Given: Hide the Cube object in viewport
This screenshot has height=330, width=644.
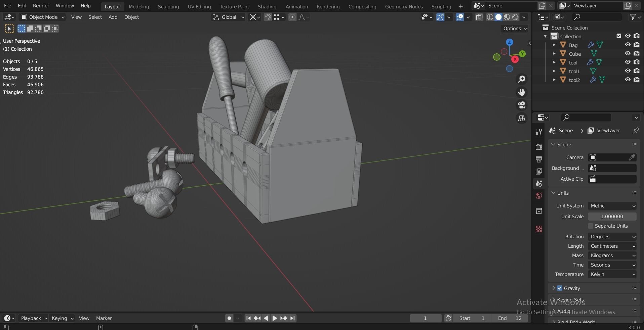Looking at the screenshot, I should 628,53.
